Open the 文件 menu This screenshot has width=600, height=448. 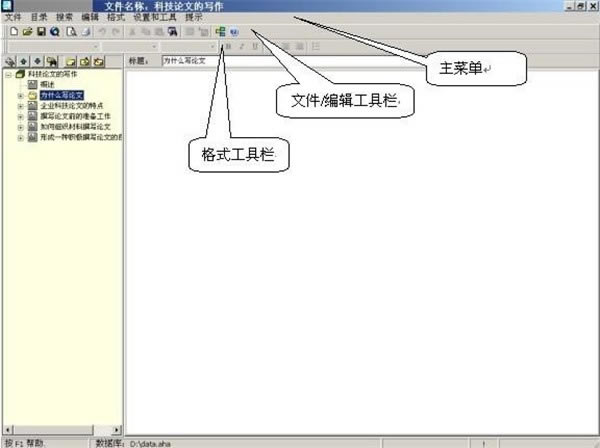(13, 17)
